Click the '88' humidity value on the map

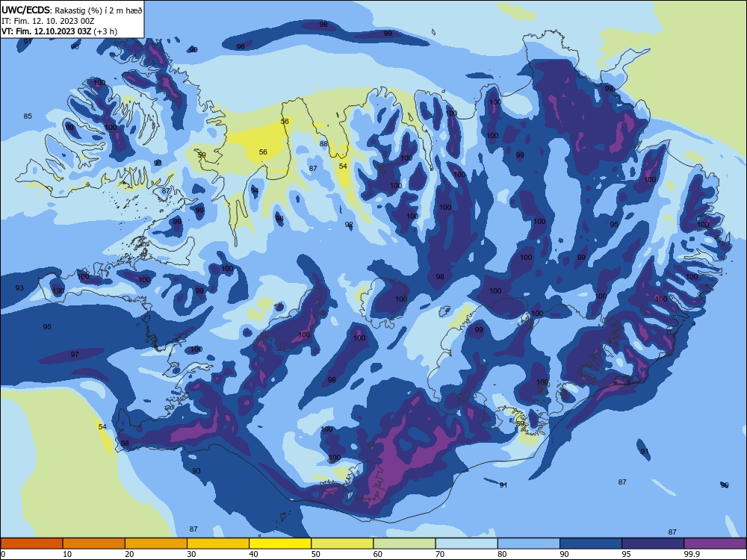323,144
